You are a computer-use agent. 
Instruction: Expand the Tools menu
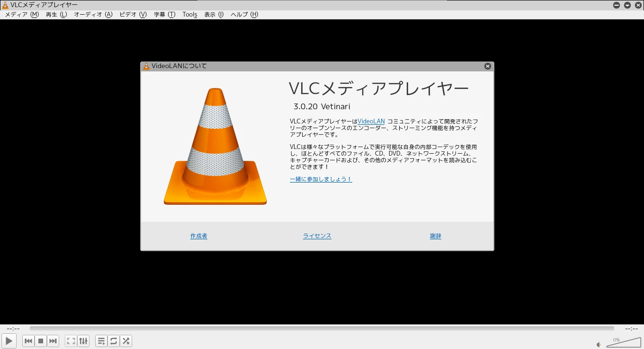(x=189, y=15)
